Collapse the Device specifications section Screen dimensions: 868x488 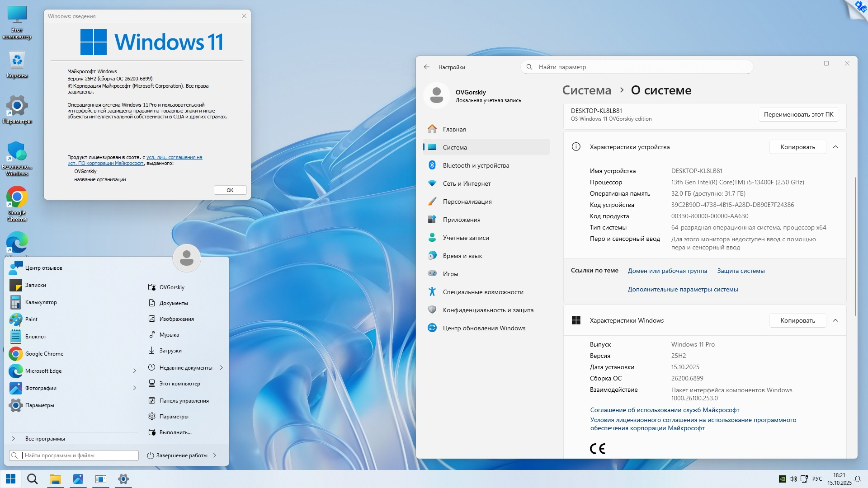(835, 147)
